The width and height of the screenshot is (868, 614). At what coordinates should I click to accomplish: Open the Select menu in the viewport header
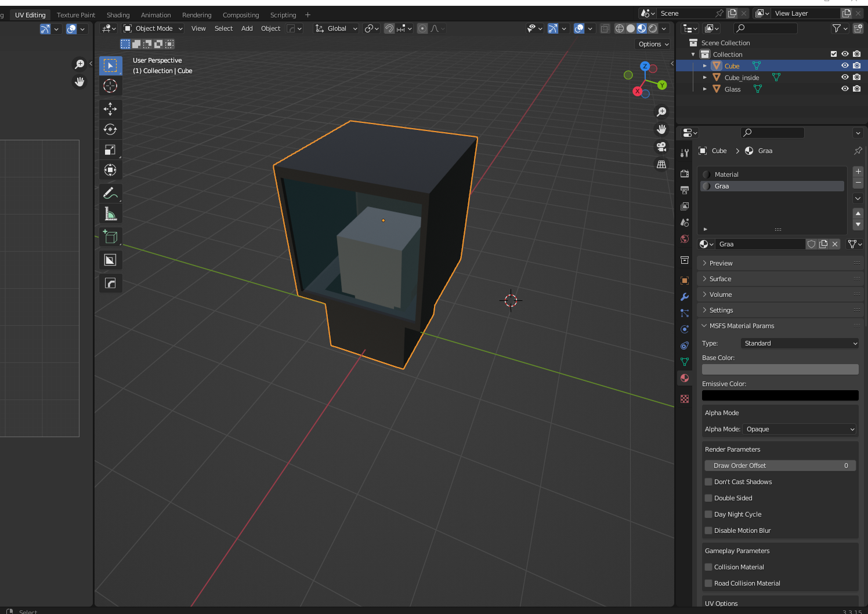pos(223,28)
